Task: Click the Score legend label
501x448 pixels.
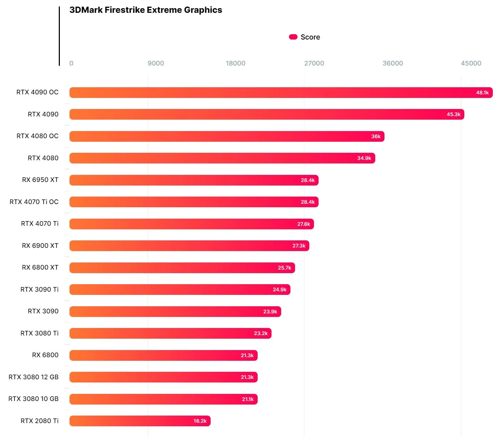Action: (310, 37)
